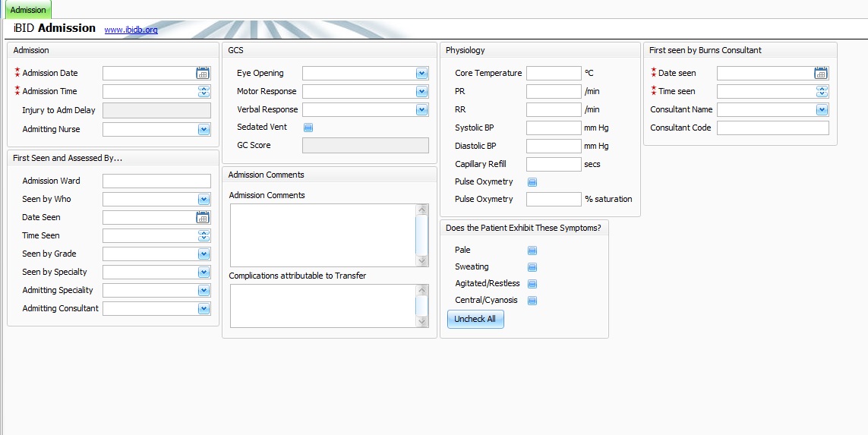Open the Motor Response dropdown
Screen dimensions: 868x435
coord(421,92)
